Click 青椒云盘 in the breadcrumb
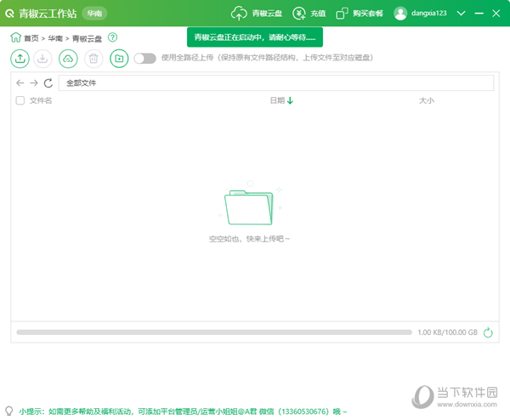The image size is (510, 420). pyautogui.click(x=87, y=39)
